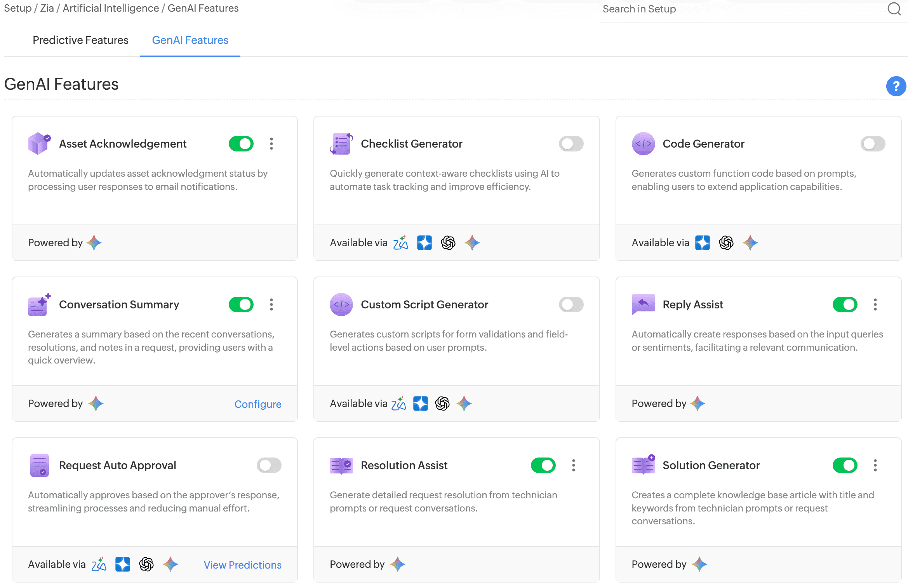Disable the Asset Acknowledgement toggle
The image size is (908, 588).
241,144
